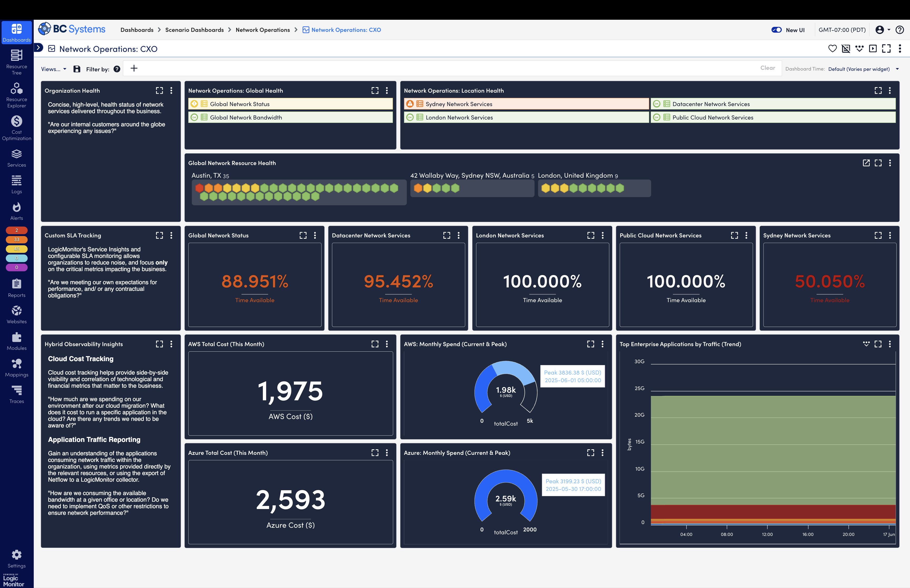The height and width of the screenshot is (588, 910).
Task: Open Global Network Status widget options menu
Action: click(x=315, y=235)
